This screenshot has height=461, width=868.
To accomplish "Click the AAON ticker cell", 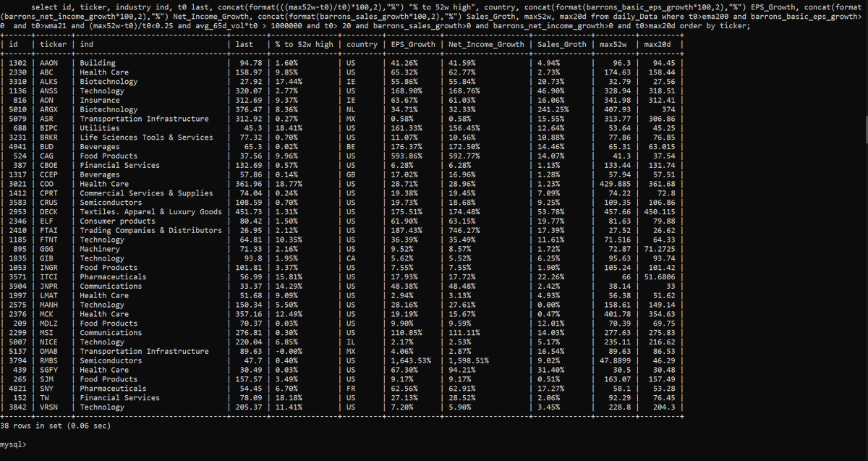I will (x=49, y=63).
